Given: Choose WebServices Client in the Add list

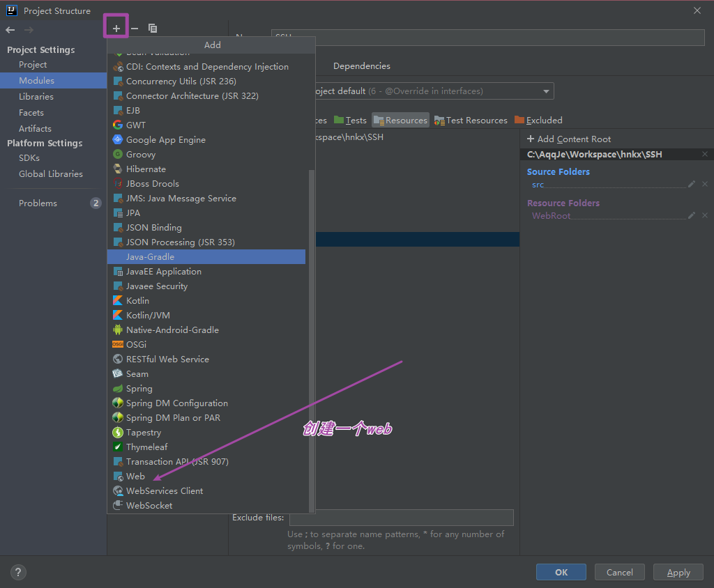Looking at the screenshot, I should coord(206,490).
